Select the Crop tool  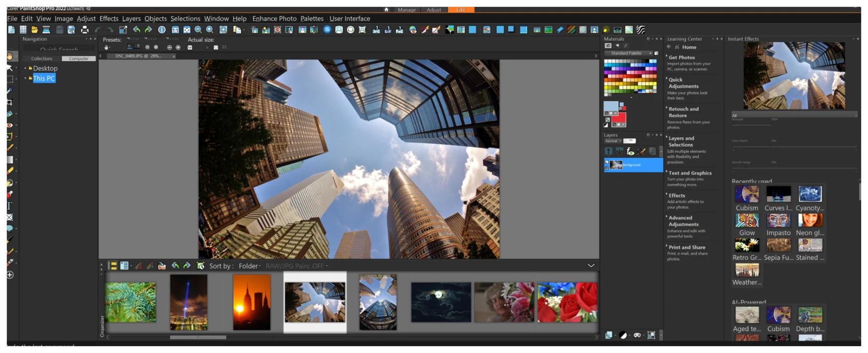[10, 102]
